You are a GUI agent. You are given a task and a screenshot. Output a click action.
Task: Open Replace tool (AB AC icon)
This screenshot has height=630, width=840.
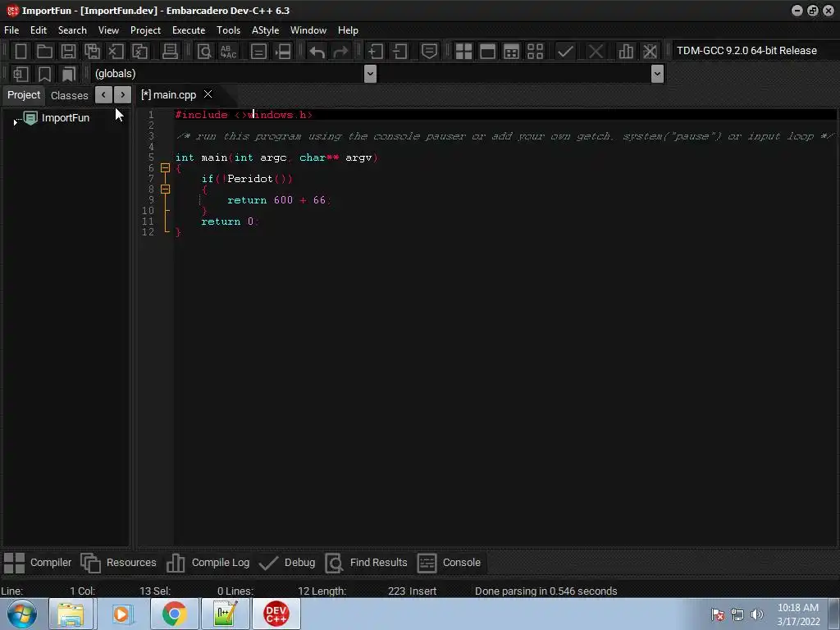pos(228,52)
